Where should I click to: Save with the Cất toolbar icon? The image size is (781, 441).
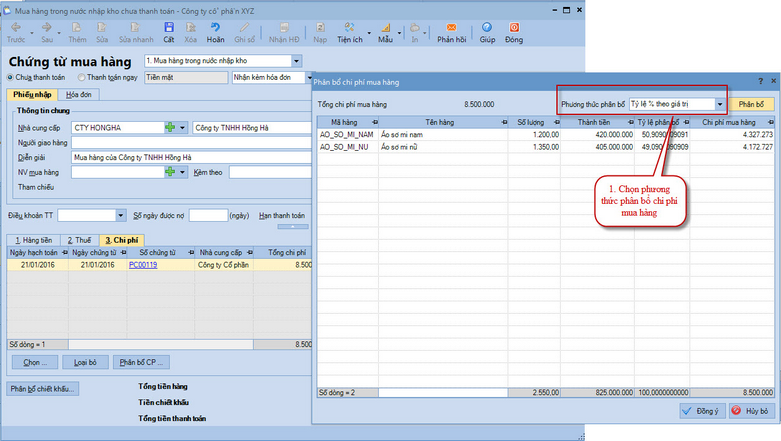coord(169,32)
